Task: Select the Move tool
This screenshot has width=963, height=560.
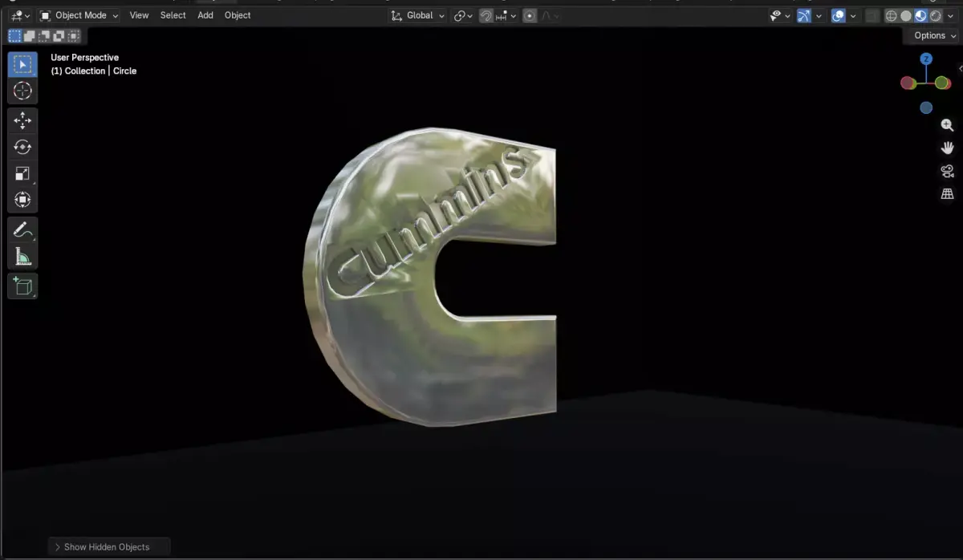Action: coord(22,121)
